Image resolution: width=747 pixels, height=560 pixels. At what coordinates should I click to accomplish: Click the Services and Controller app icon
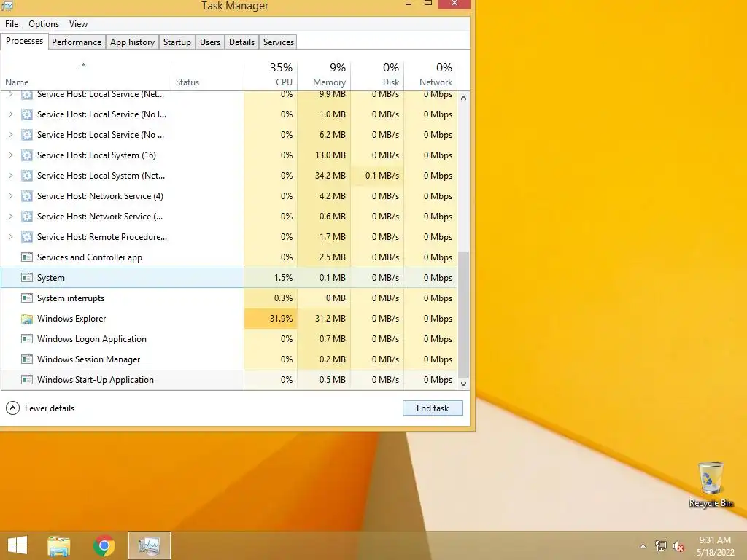(x=27, y=257)
